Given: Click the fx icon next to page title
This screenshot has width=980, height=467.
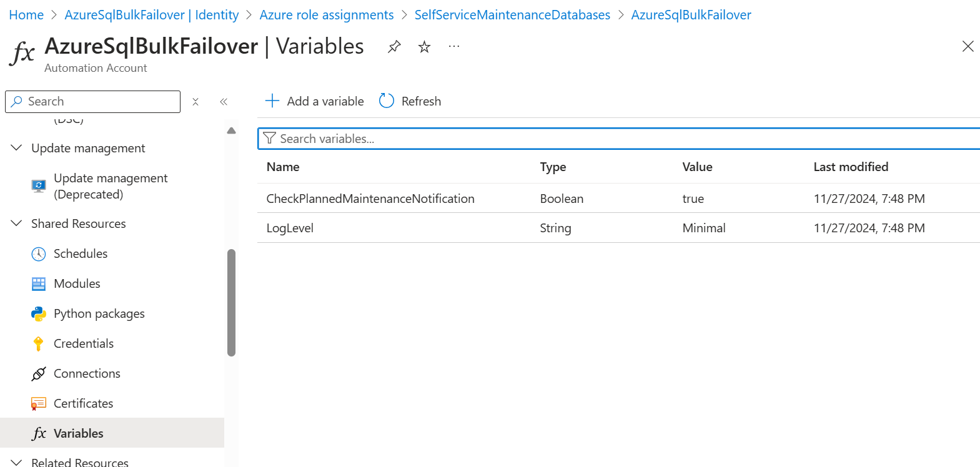Looking at the screenshot, I should [22, 53].
